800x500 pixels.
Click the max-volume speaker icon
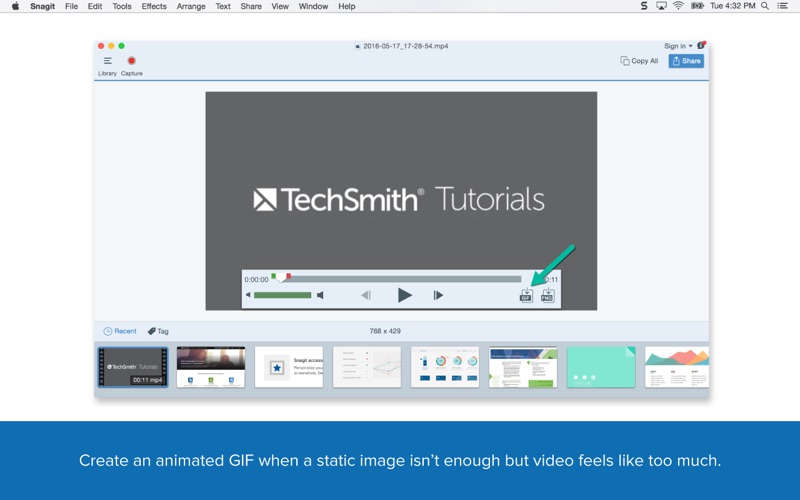[x=320, y=295]
